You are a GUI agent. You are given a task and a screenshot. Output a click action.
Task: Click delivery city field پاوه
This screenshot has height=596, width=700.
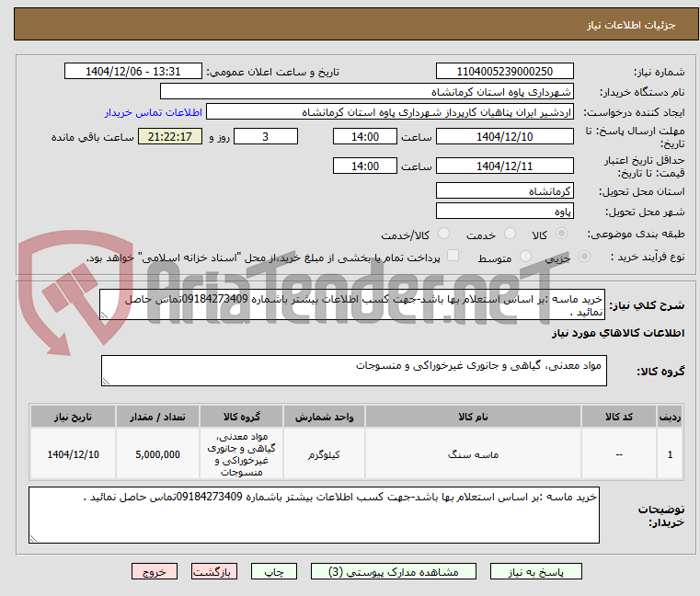coord(504,211)
